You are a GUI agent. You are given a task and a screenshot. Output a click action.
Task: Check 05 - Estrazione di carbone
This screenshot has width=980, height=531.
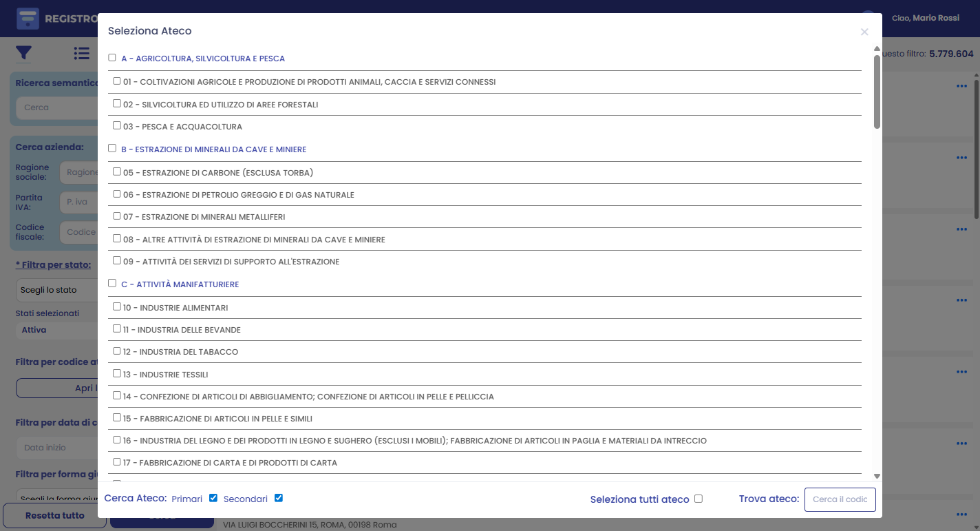point(117,171)
